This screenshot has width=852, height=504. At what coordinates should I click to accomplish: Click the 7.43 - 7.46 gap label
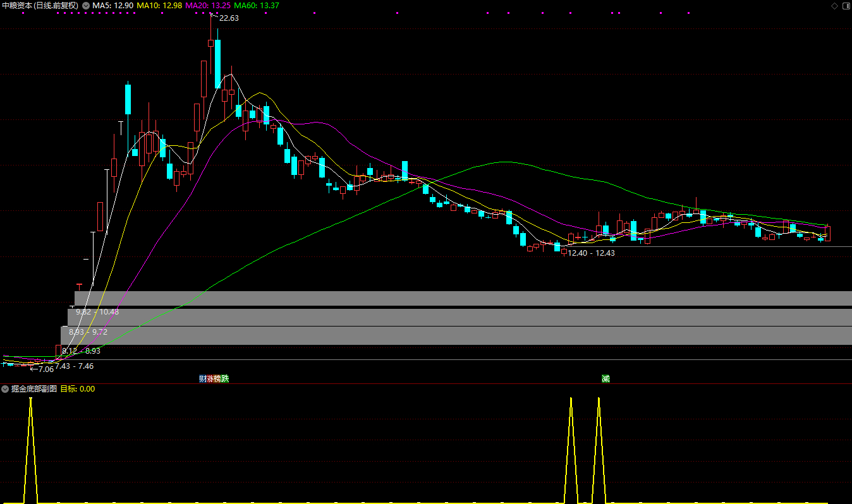(74, 366)
